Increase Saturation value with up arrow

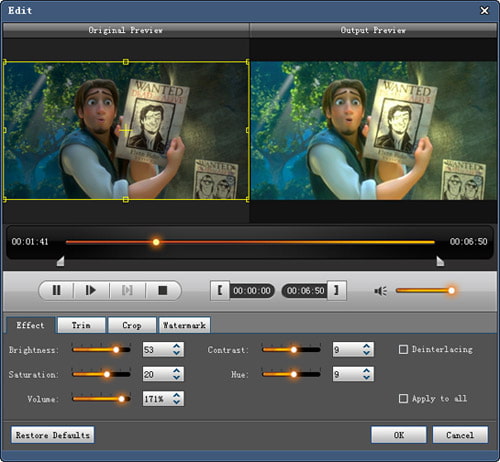tap(177, 371)
